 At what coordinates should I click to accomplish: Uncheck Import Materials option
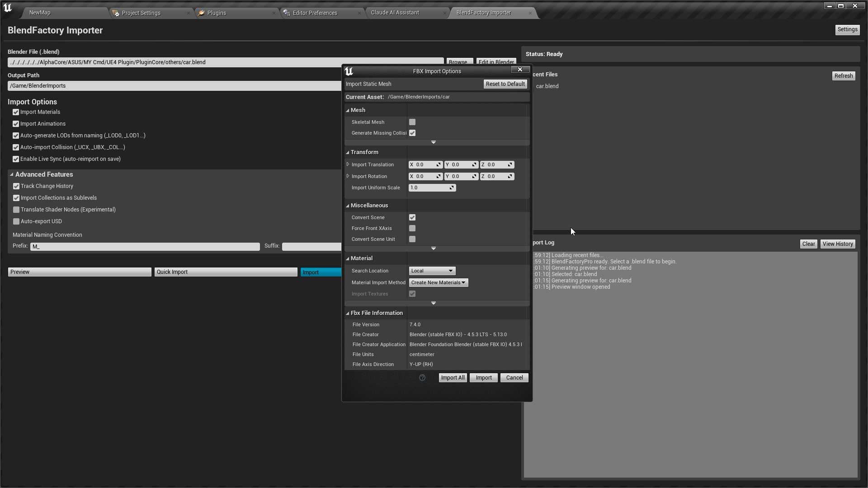coord(16,112)
